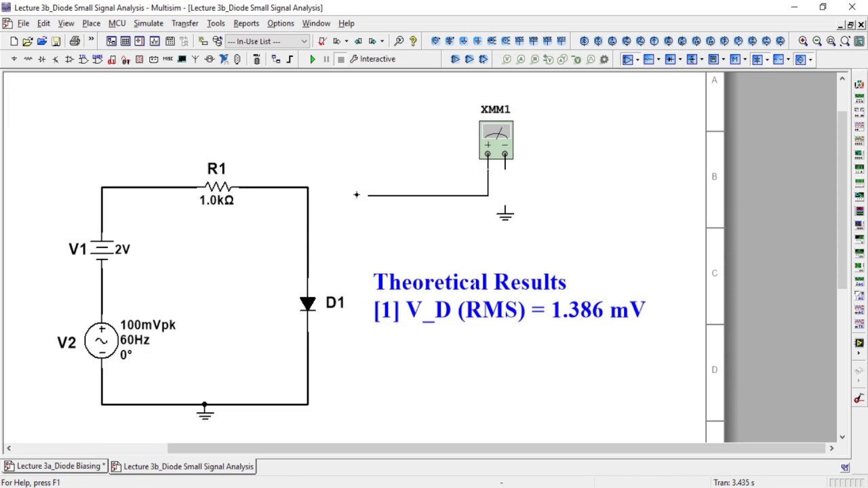Select Lecture 3b_Diode Small Signal Analysis tab
Viewport: 868px width, 488px height.
point(182,466)
